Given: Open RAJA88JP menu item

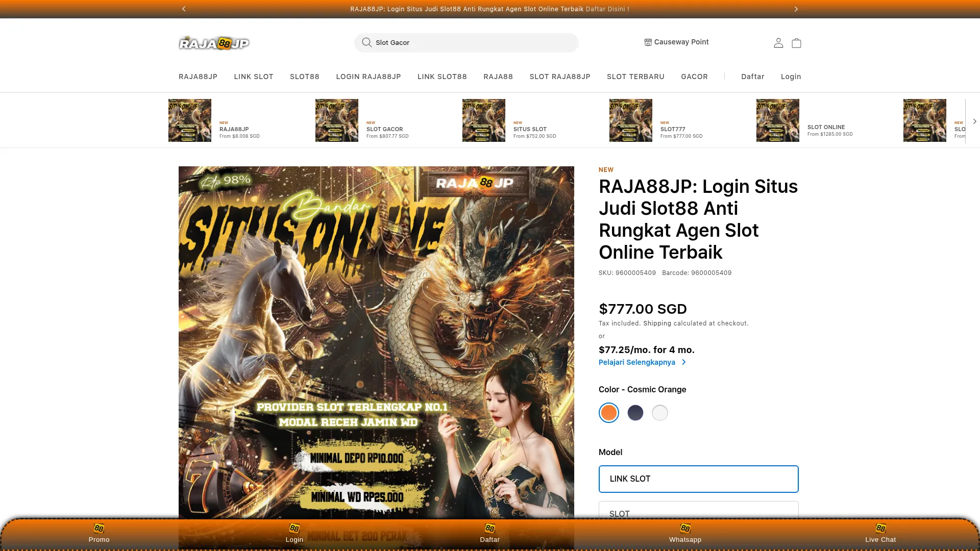Looking at the screenshot, I should pos(198,77).
